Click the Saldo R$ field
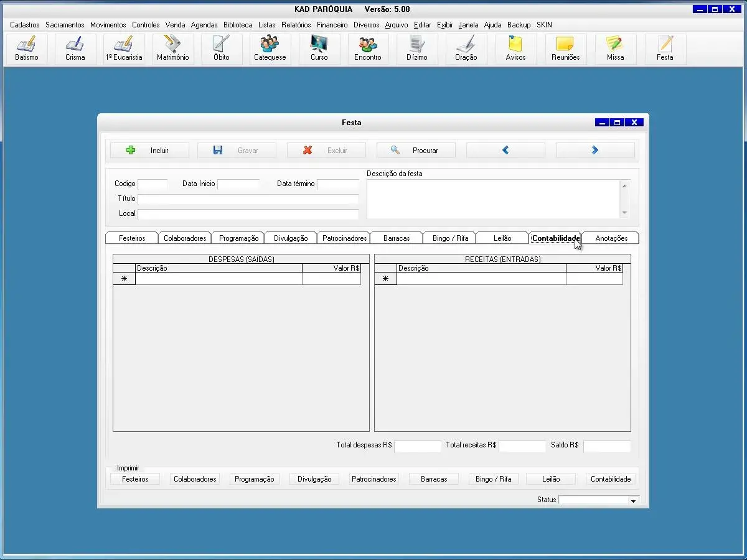Viewport: 747px width, 560px height. click(x=607, y=446)
